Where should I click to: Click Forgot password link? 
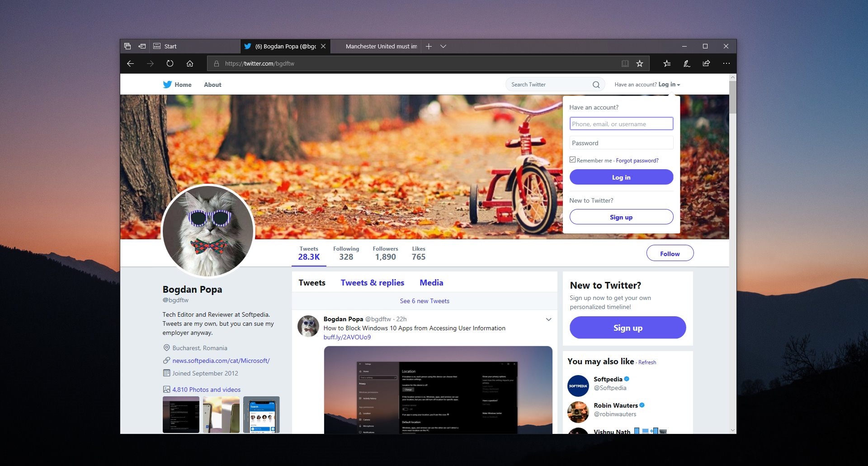click(637, 161)
